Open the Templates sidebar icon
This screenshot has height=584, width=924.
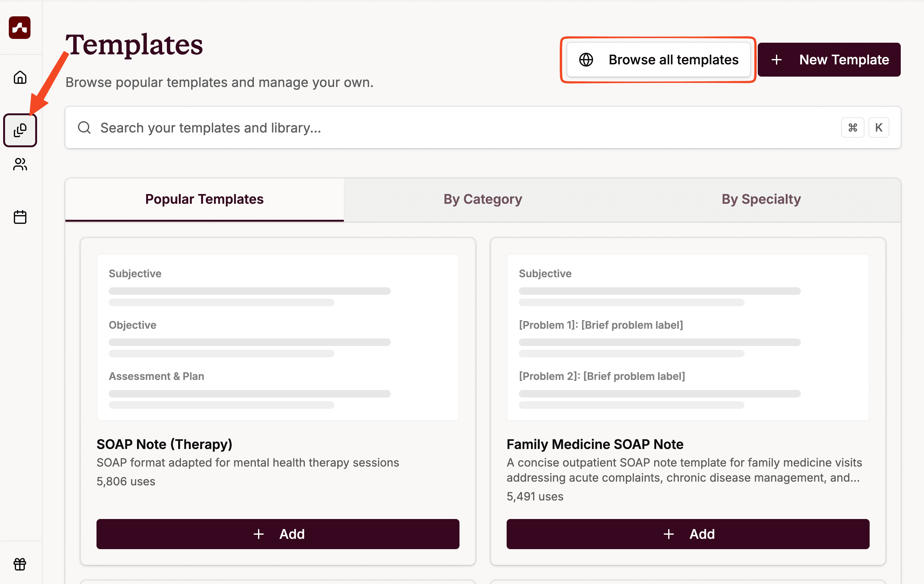point(20,130)
